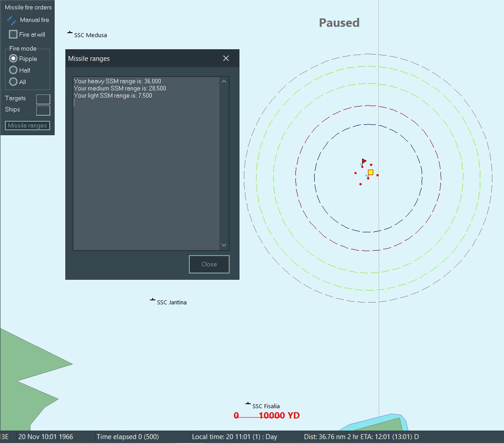
Task: Click the Ships input box
Action: (43, 110)
